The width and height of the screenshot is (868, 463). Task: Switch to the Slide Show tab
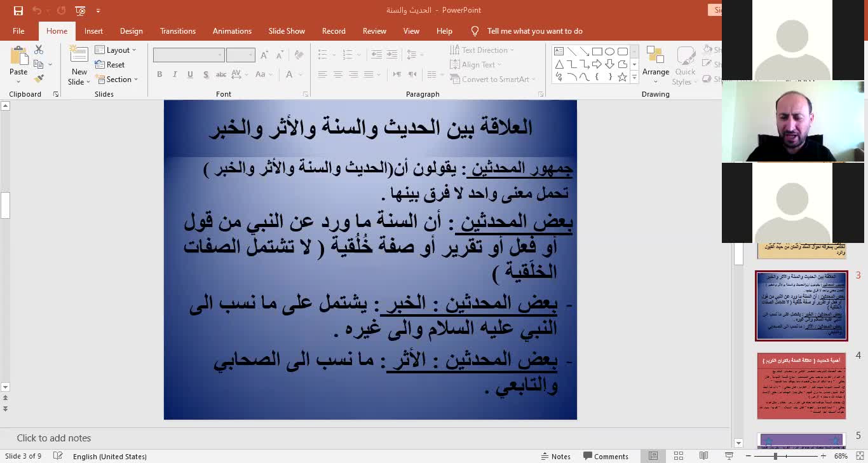point(287,31)
